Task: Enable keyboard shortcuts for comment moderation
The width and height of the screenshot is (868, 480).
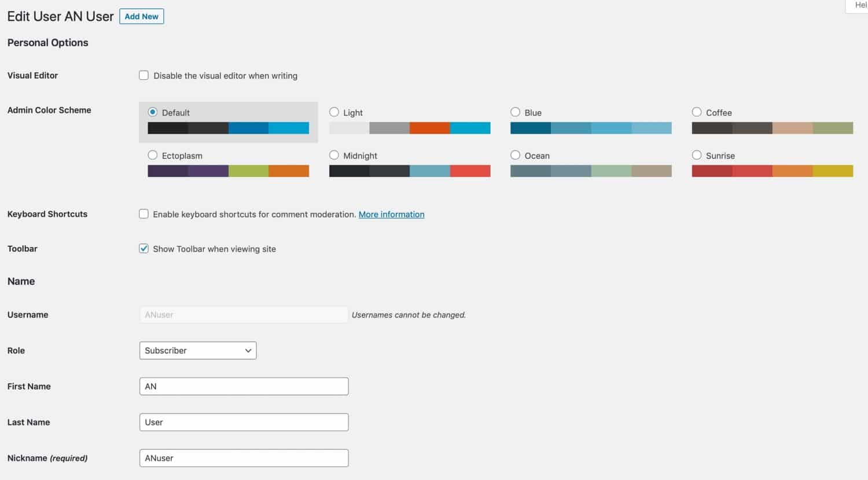Action: coord(144,213)
